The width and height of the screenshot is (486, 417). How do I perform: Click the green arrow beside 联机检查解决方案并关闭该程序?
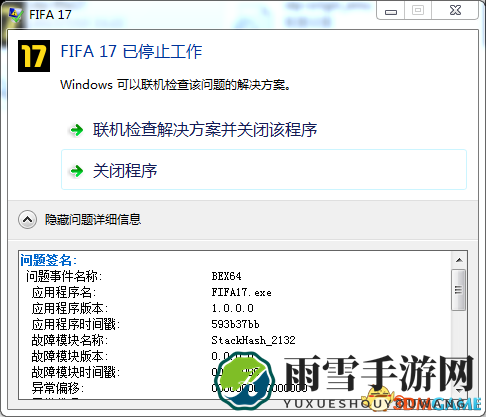(x=77, y=130)
